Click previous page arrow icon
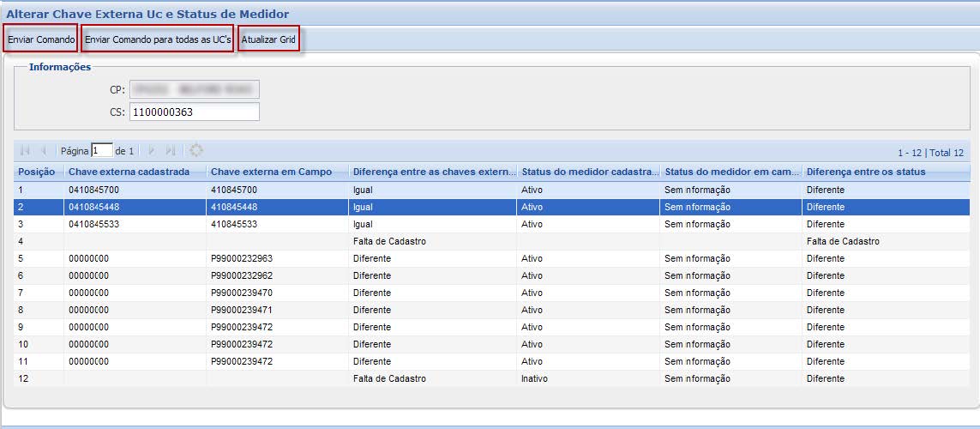Image resolution: width=980 pixels, height=429 pixels. (44, 150)
